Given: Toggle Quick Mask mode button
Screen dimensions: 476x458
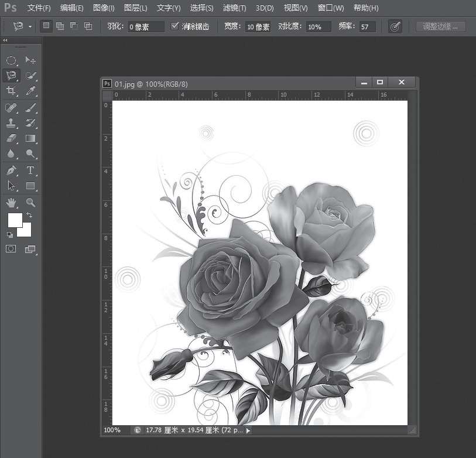Looking at the screenshot, I should click(11, 249).
